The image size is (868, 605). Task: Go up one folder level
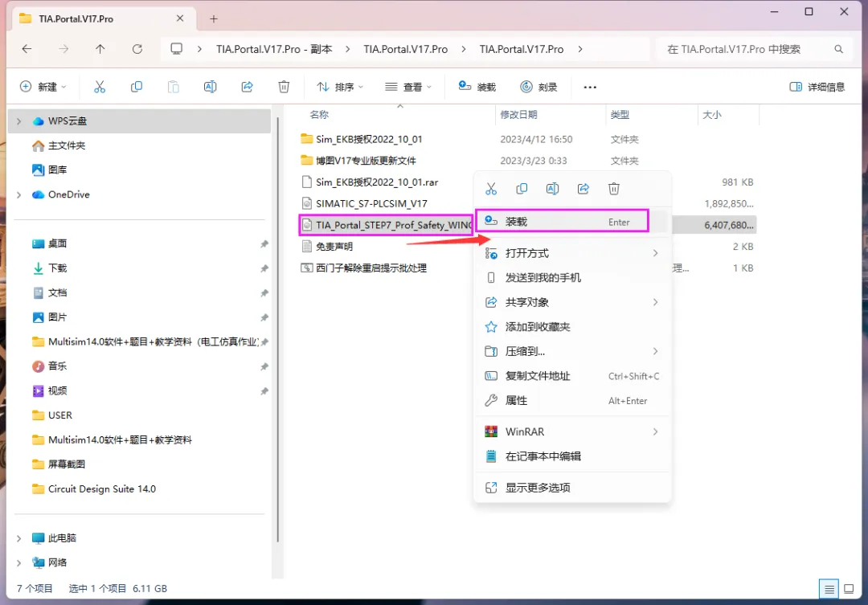[100, 49]
